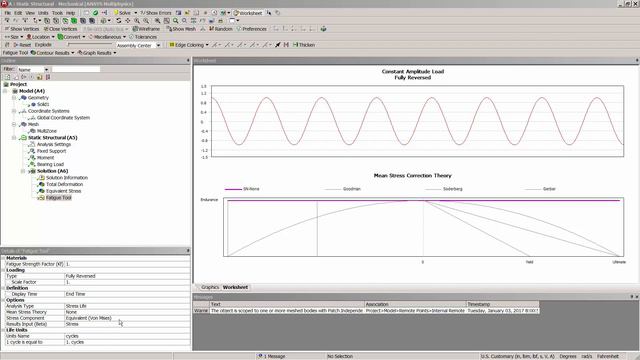Toggle the Thicken edges option
Viewport: 640px width, 360px height.
(304, 45)
